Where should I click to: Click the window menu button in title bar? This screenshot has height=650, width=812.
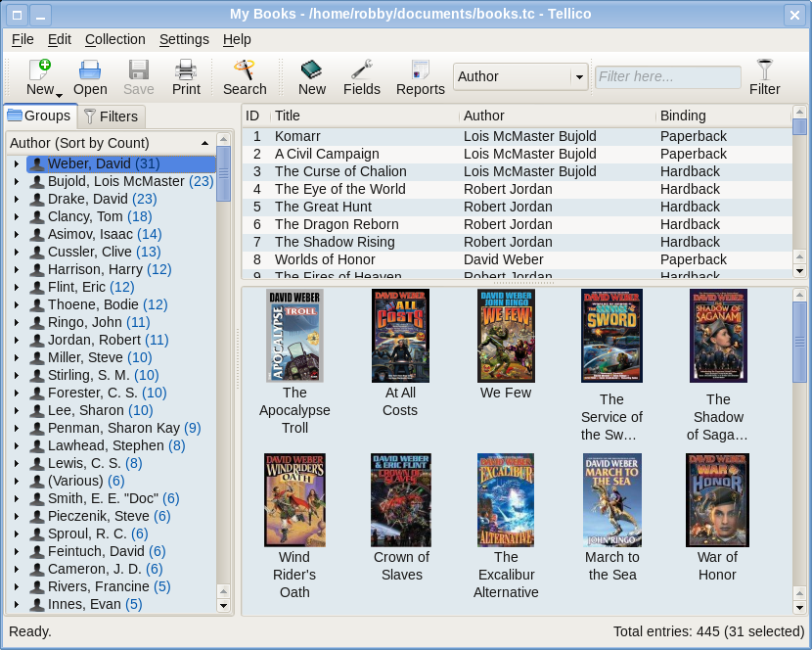coord(17,16)
